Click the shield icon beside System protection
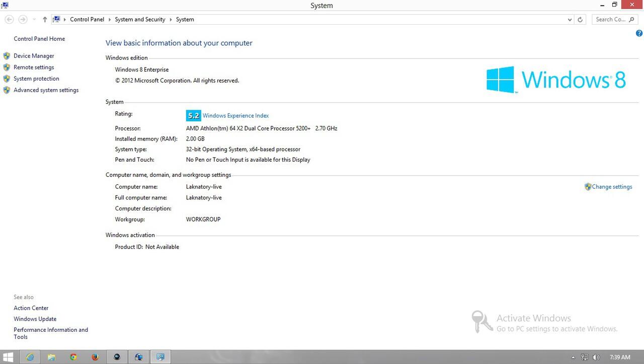The height and width of the screenshot is (364, 644). tap(7, 79)
